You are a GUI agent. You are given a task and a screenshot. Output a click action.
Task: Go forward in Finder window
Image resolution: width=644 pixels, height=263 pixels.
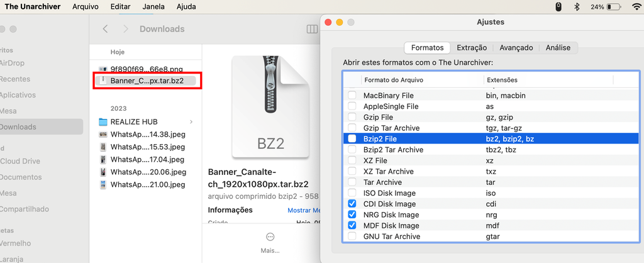tap(126, 29)
